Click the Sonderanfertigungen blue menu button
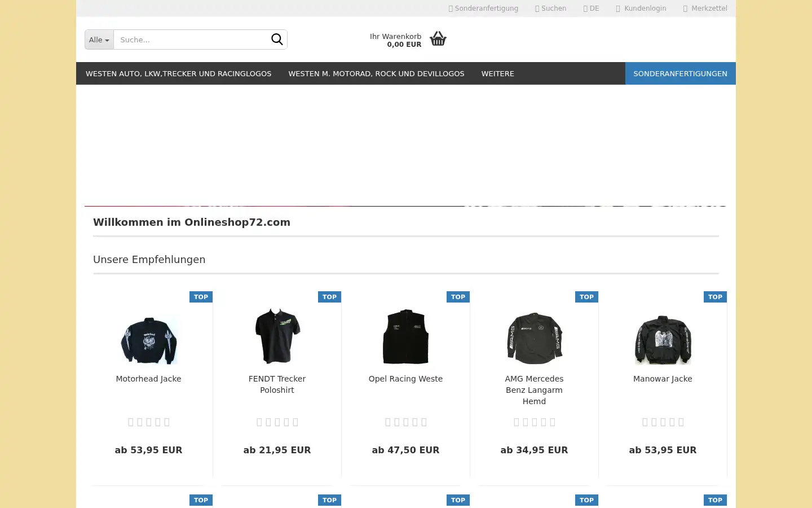The width and height of the screenshot is (812, 508). [680, 73]
